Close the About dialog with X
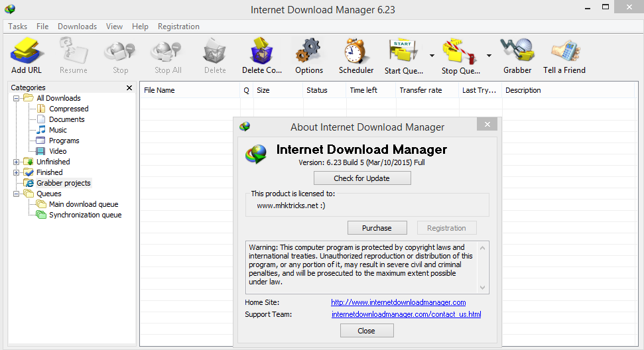The height and width of the screenshot is (350, 644). tap(487, 125)
